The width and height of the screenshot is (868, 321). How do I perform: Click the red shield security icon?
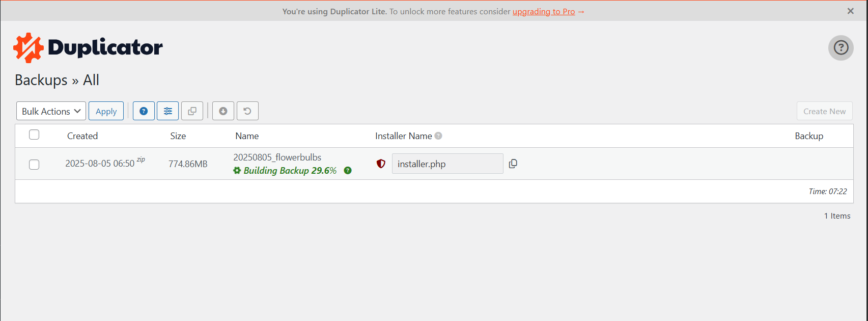tap(381, 164)
